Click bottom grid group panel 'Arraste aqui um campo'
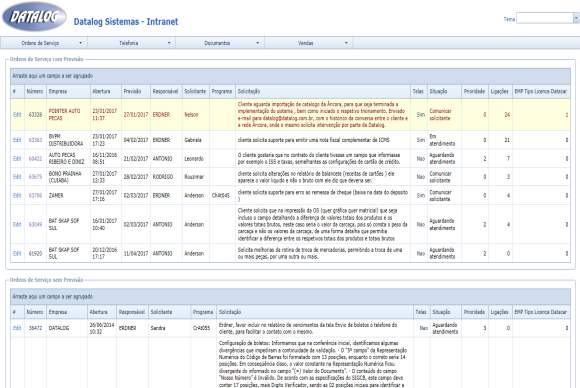This screenshot has height=388, width=580. 290,297
